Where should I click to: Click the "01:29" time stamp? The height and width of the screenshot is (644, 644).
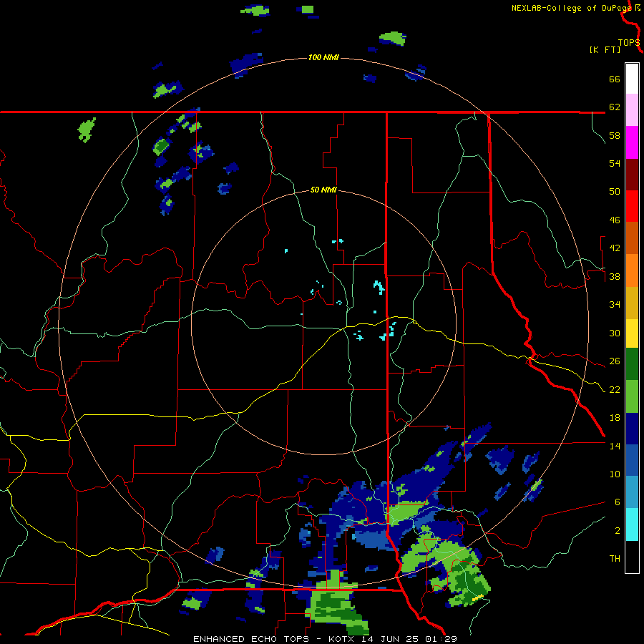441,639
